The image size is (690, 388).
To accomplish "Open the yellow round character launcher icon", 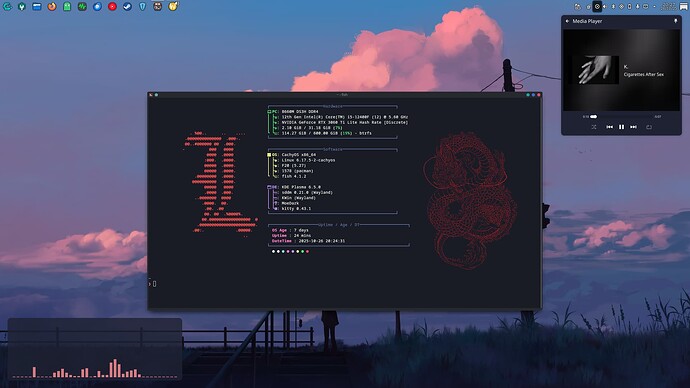I will click(x=173, y=6).
